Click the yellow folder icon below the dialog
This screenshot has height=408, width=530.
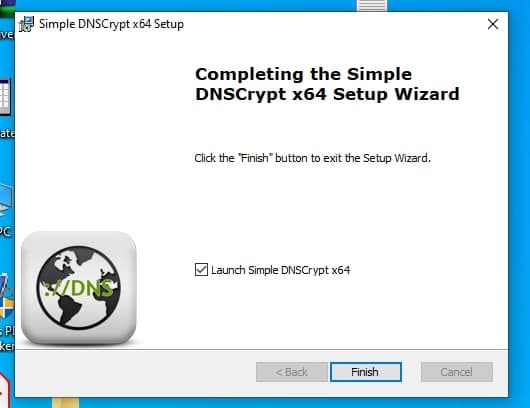[x=66, y=403]
